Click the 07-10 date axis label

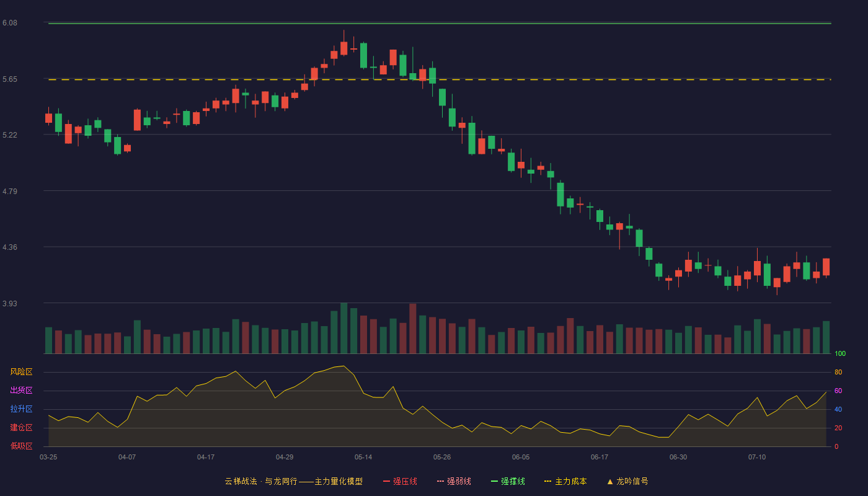(x=757, y=457)
